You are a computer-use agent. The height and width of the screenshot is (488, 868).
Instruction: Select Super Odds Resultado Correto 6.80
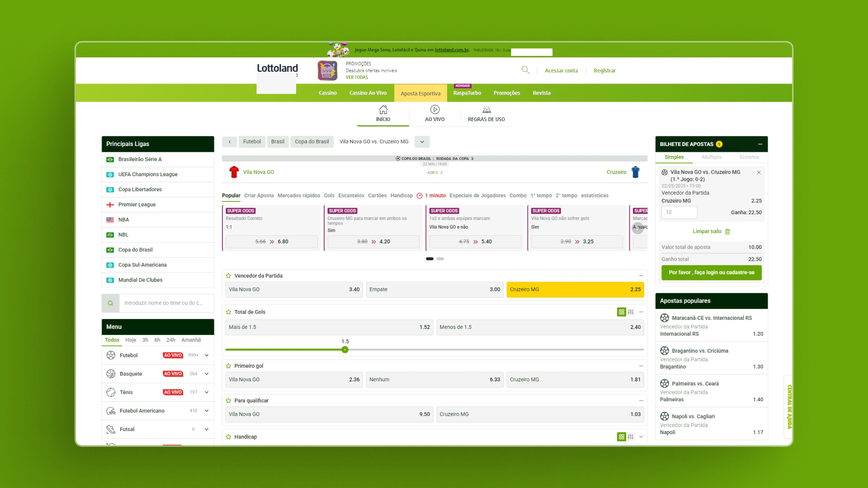coord(272,242)
